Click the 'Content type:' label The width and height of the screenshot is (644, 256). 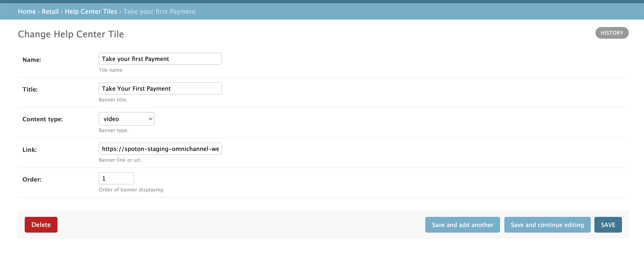point(42,119)
